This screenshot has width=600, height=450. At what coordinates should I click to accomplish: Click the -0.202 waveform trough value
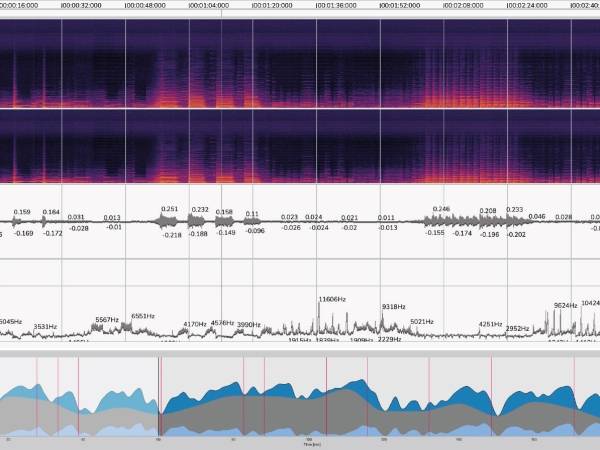click(515, 234)
